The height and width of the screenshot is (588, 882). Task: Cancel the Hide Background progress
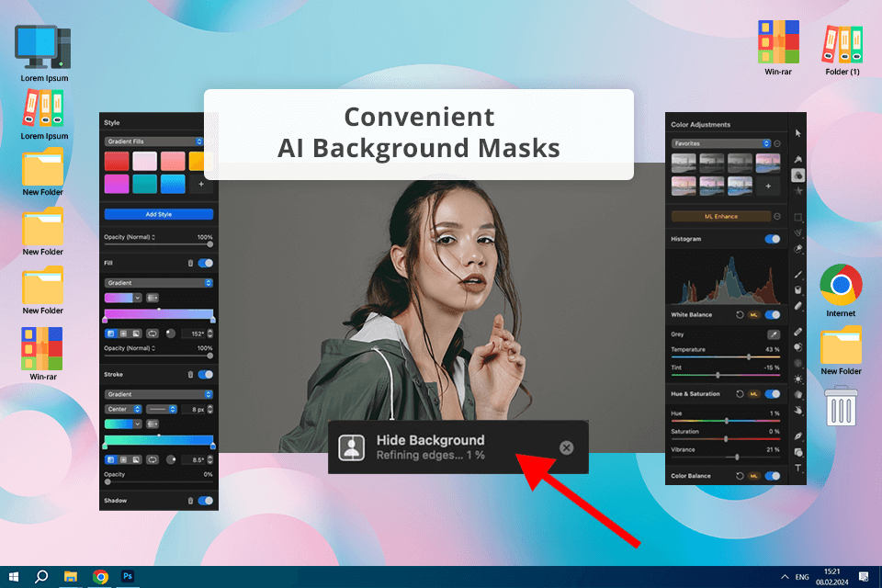click(567, 447)
